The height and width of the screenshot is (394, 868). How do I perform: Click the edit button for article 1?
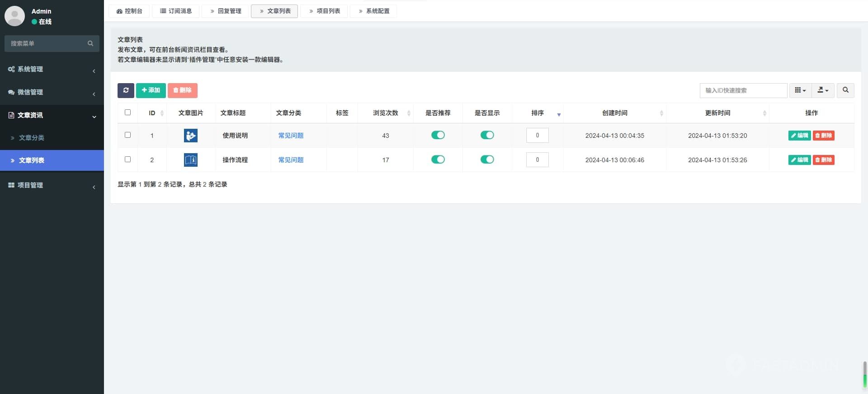coord(799,136)
